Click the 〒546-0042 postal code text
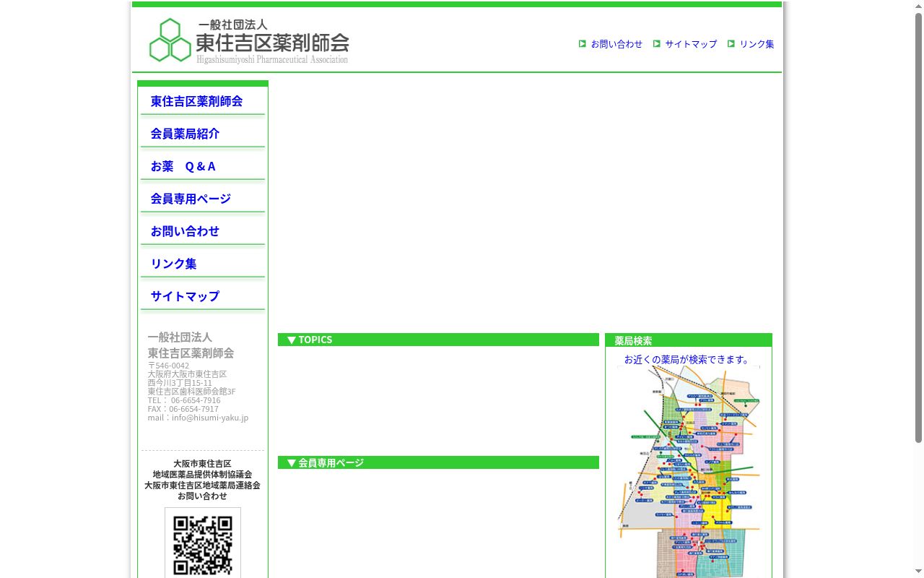The image size is (924, 578). click(x=168, y=366)
